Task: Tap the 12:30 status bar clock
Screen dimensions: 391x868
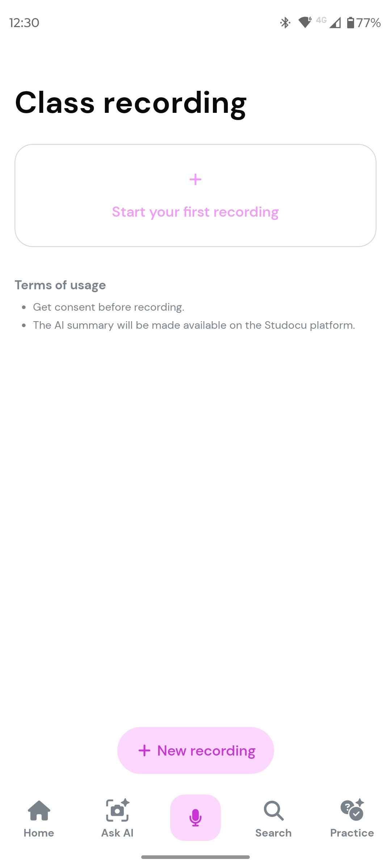Action: [x=24, y=23]
